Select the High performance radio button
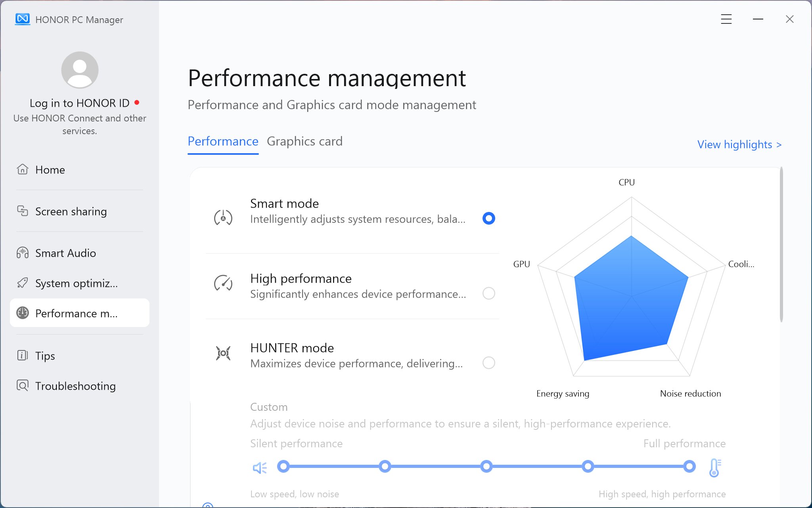Image resolution: width=812 pixels, height=508 pixels. click(x=489, y=293)
